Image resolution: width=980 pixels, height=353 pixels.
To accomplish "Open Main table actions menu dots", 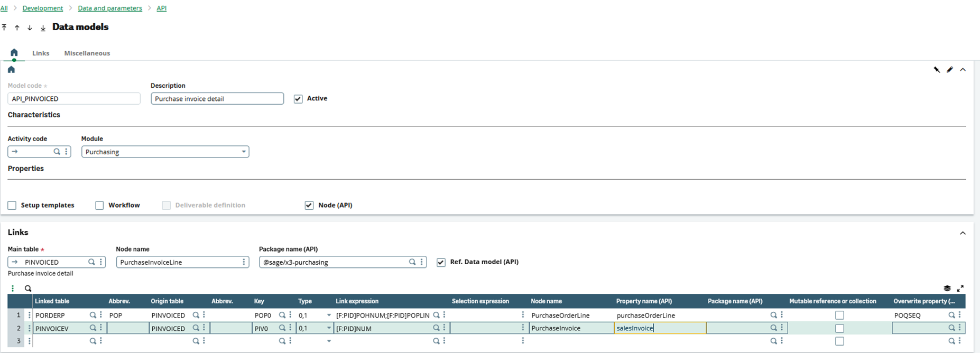I will click(x=100, y=262).
